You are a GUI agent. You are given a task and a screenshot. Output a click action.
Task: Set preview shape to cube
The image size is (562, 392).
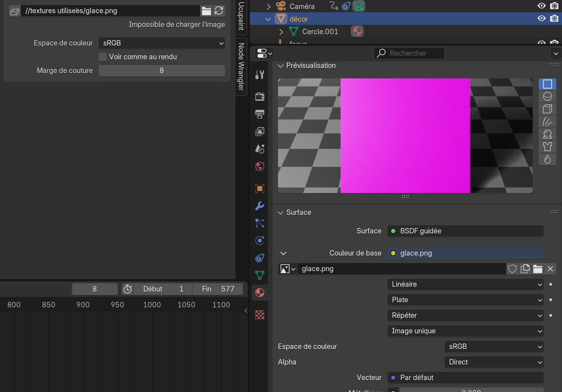(x=547, y=109)
